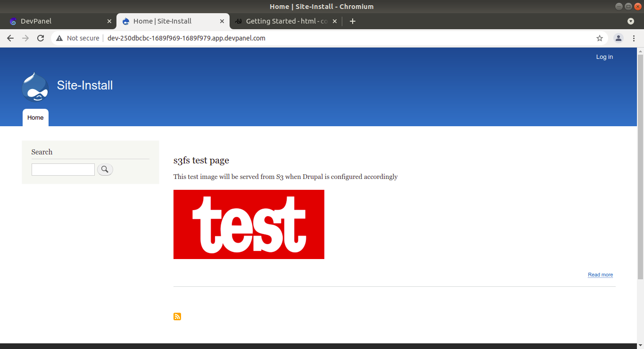Click the grayed-out forward navigation arrow

click(x=25, y=38)
